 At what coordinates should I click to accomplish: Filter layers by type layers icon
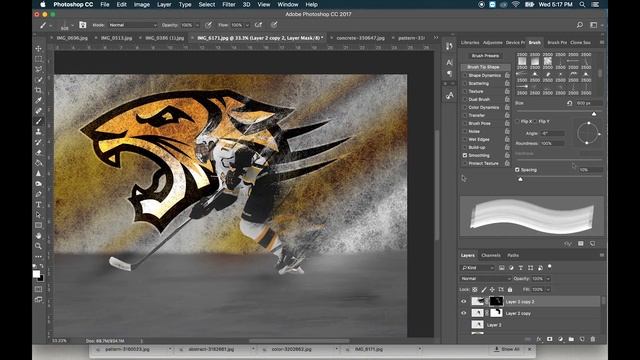(521, 268)
